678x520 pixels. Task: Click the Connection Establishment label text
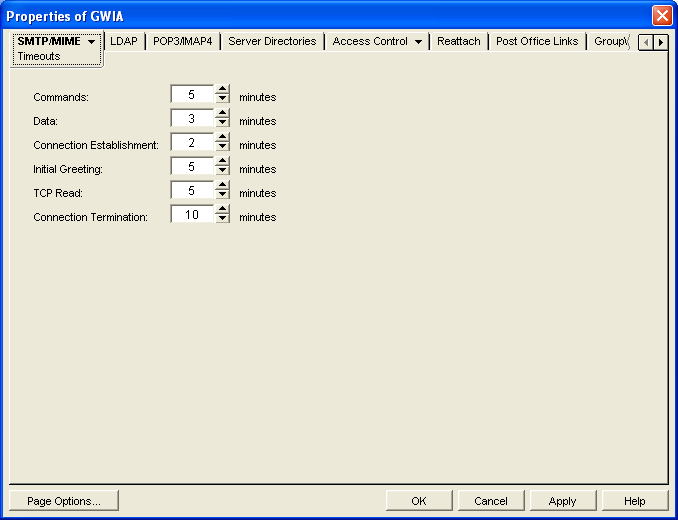coord(96,145)
